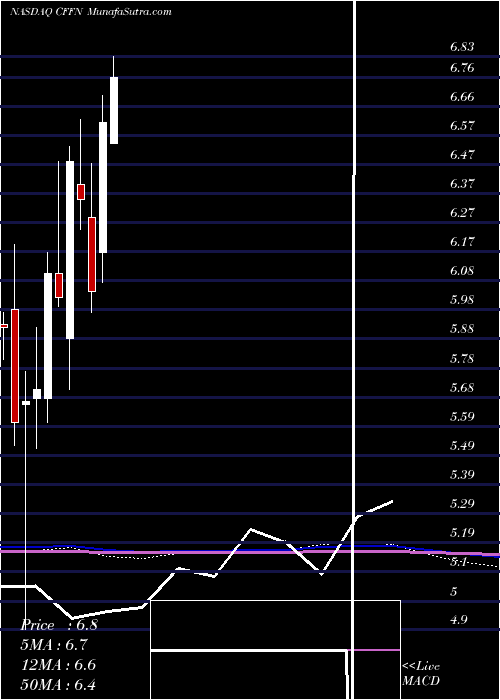Click the 4.9 price axis label
500x700 pixels.
(459, 620)
